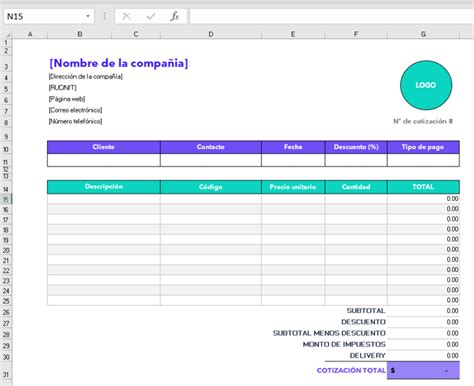Viewport: 474px width, 386px height.
Task: Click the purple COTIZACIÓN TOTAL amount cell
Action: [423, 370]
